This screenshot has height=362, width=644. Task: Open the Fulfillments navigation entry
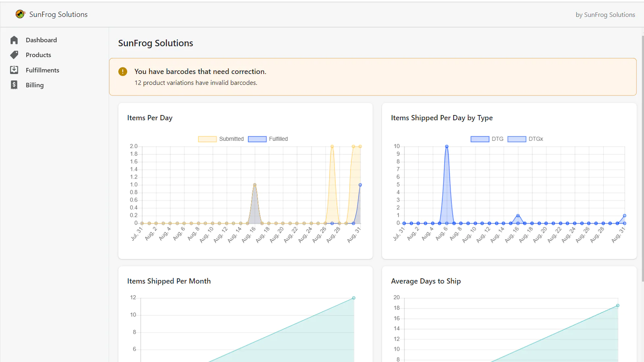click(42, 70)
